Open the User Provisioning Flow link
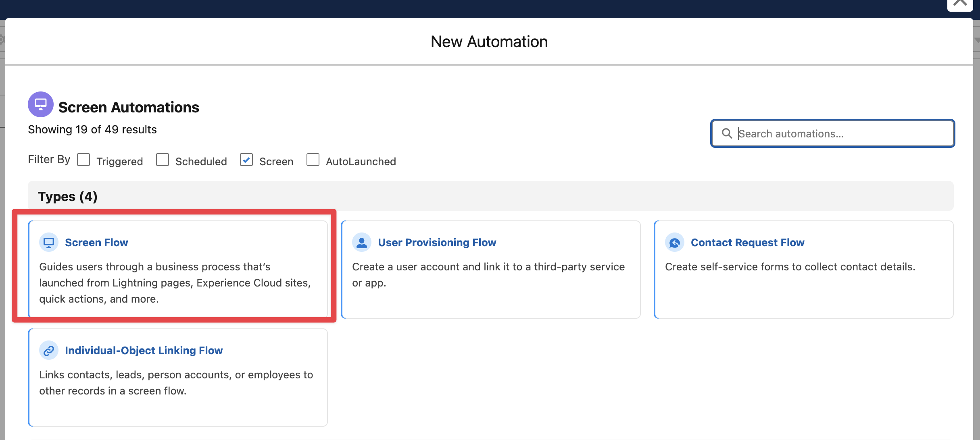Image resolution: width=980 pixels, height=440 pixels. [437, 243]
